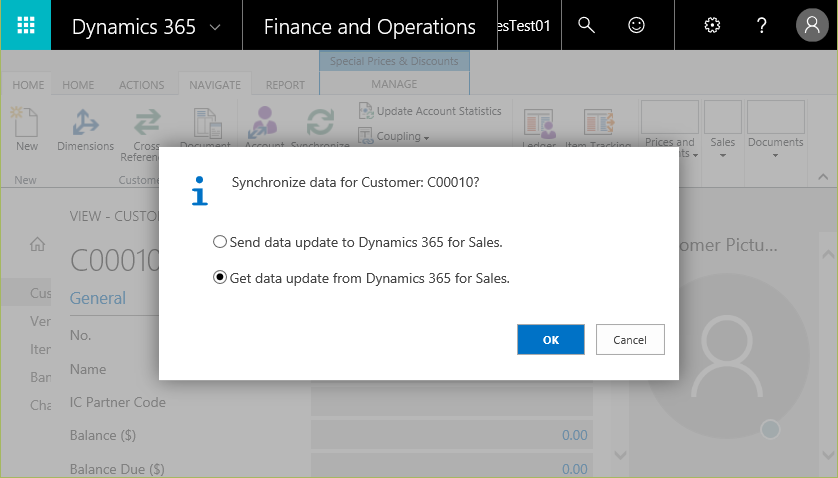Open the General section heading

[x=98, y=298]
